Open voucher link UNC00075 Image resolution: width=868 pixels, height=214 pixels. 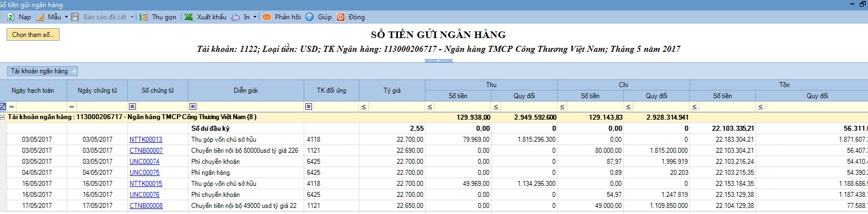pyautogui.click(x=144, y=173)
